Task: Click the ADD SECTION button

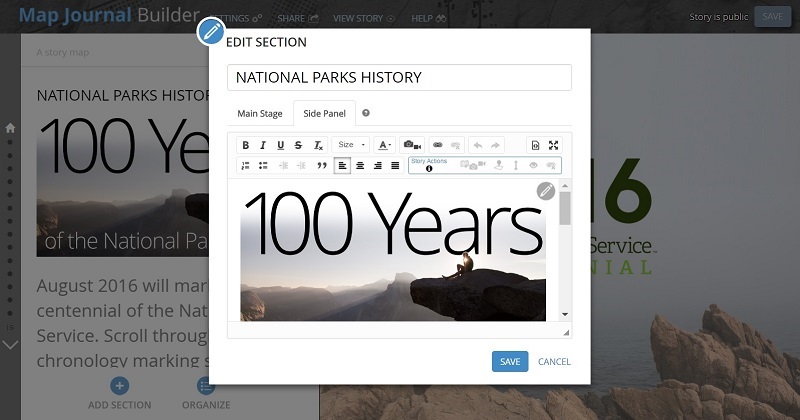Action: click(119, 394)
